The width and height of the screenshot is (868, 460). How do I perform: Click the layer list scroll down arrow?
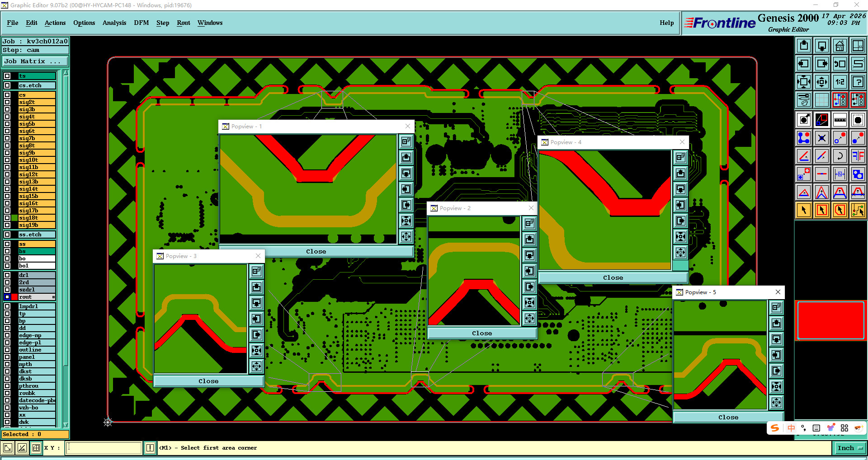66,425
